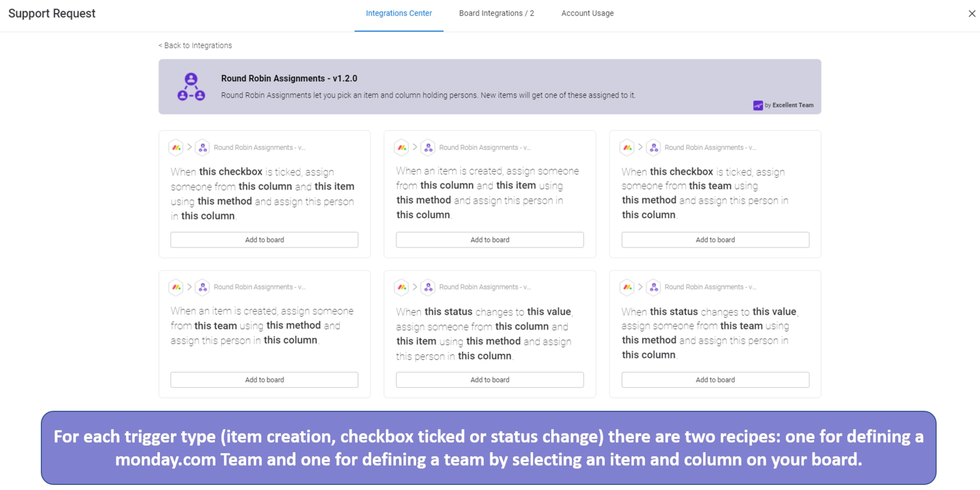
Task: Click the monday.com icon in the status-column recipe card
Action: (402, 287)
